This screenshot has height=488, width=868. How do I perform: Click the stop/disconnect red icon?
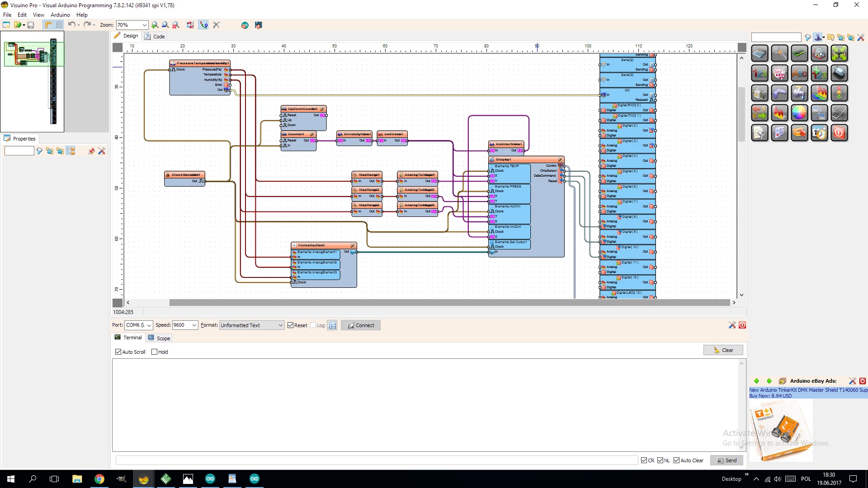coord(742,325)
